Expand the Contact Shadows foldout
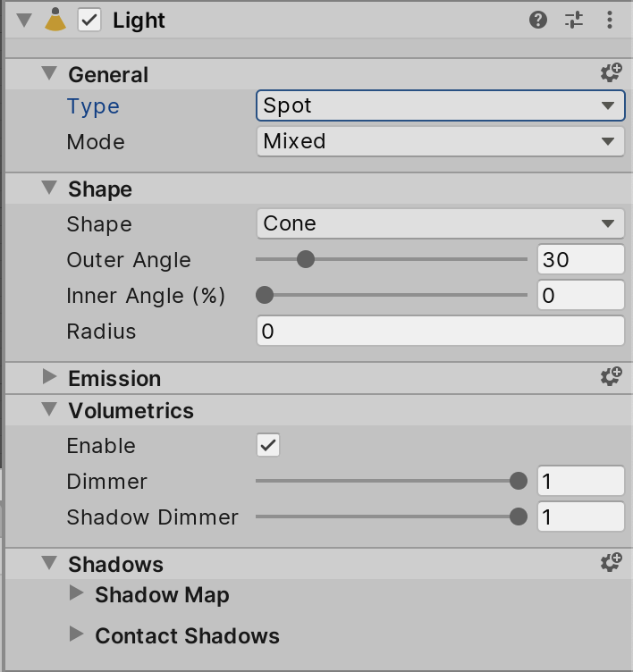This screenshot has width=633, height=672. coord(77,635)
